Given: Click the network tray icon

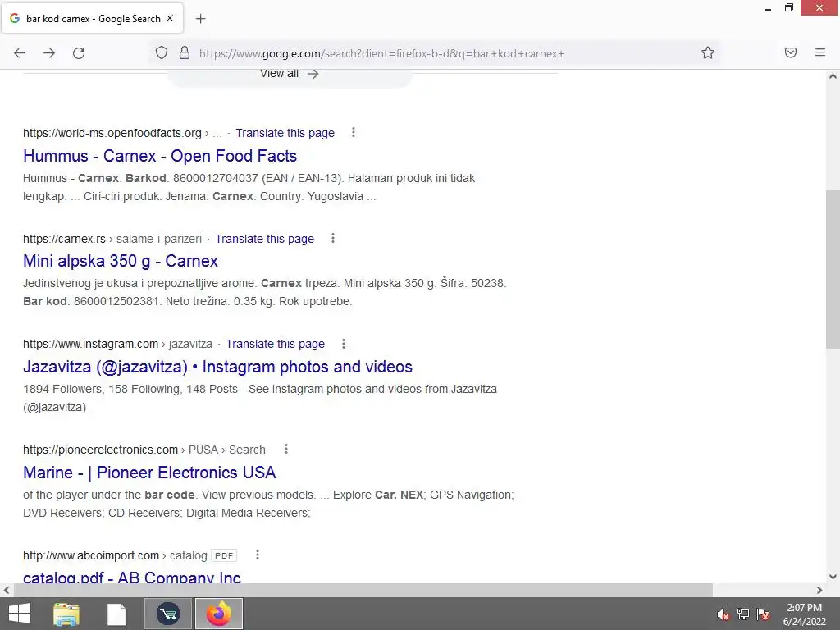Looking at the screenshot, I should [x=743, y=614].
